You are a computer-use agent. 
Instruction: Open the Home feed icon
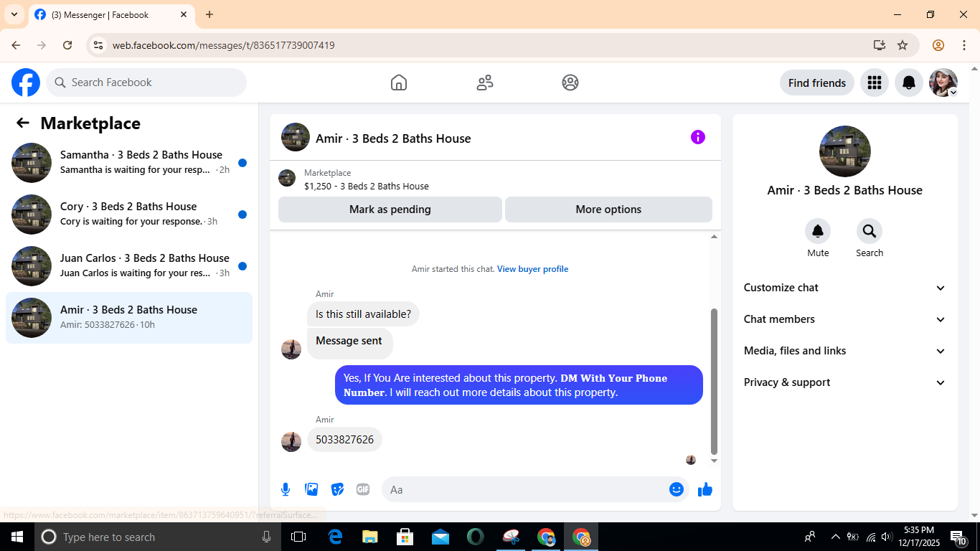click(x=399, y=83)
